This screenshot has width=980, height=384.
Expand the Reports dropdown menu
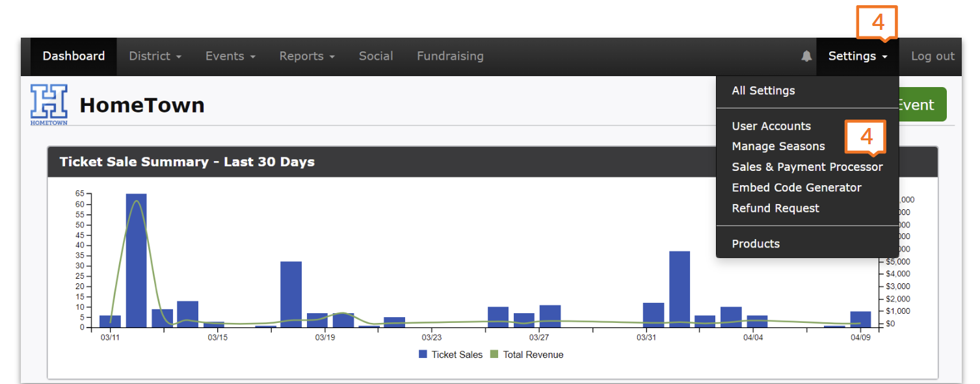click(x=307, y=57)
